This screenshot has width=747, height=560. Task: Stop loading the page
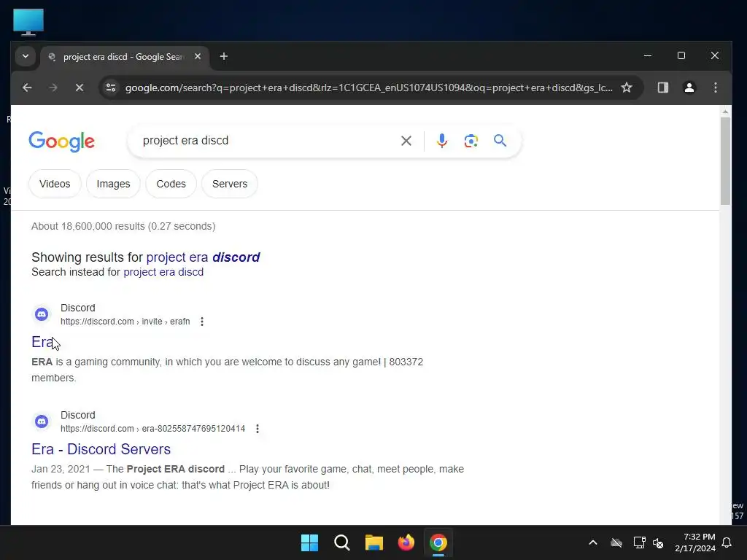pyautogui.click(x=80, y=87)
